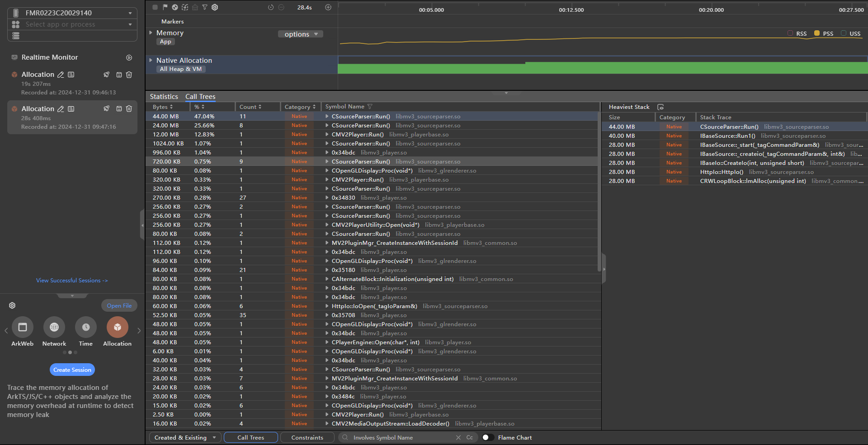The image size is (868, 445).
Task: Sort by the Category column header
Action: 300,107
